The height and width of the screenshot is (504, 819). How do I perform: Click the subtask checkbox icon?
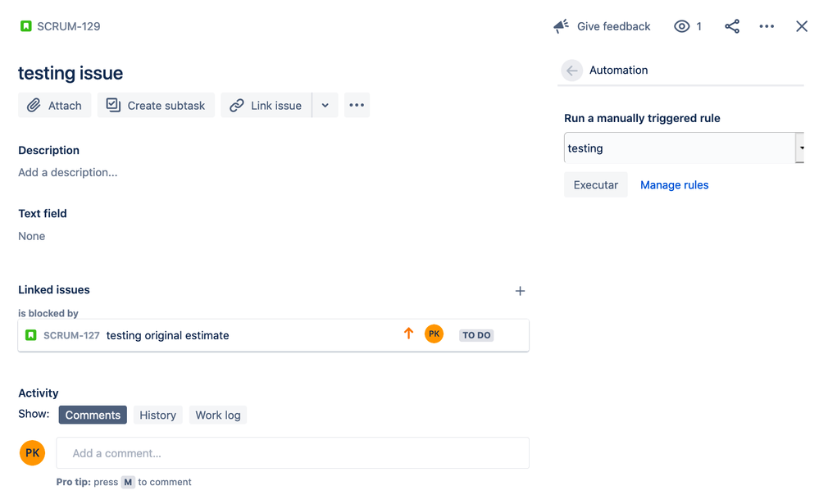coord(113,105)
